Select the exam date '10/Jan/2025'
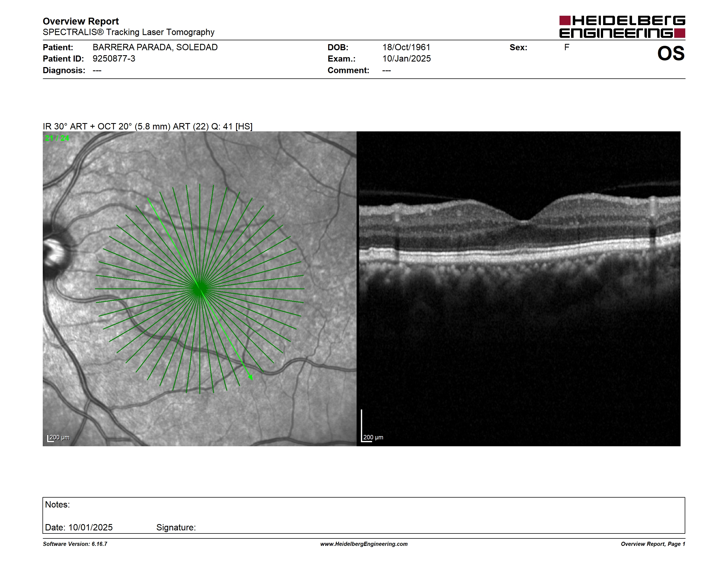The height and width of the screenshot is (563, 728). [407, 59]
